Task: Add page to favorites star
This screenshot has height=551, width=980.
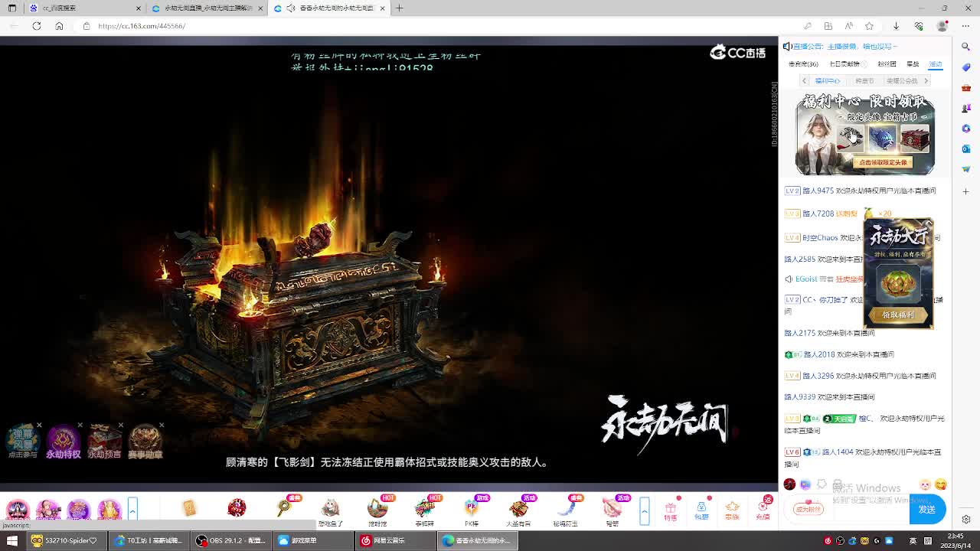Action: (869, 26)
